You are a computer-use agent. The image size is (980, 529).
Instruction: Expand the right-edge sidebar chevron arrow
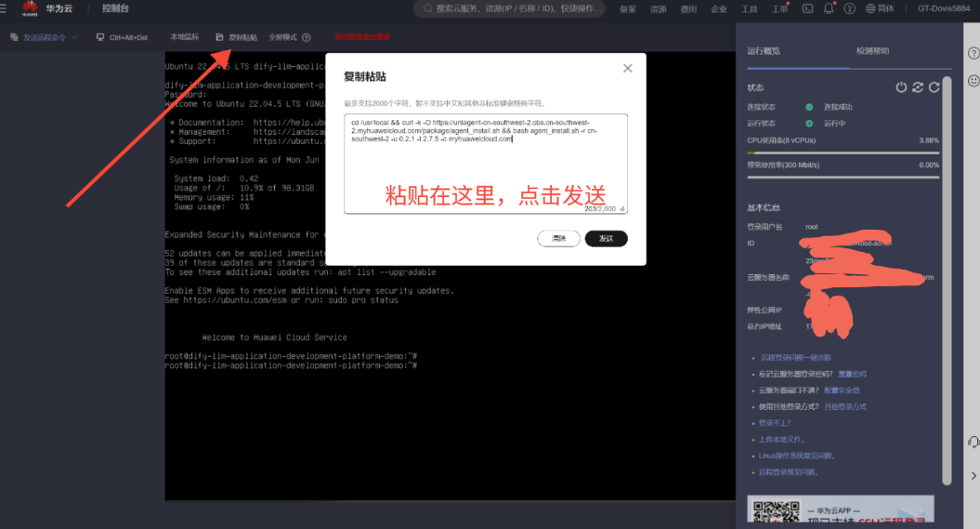973,476
